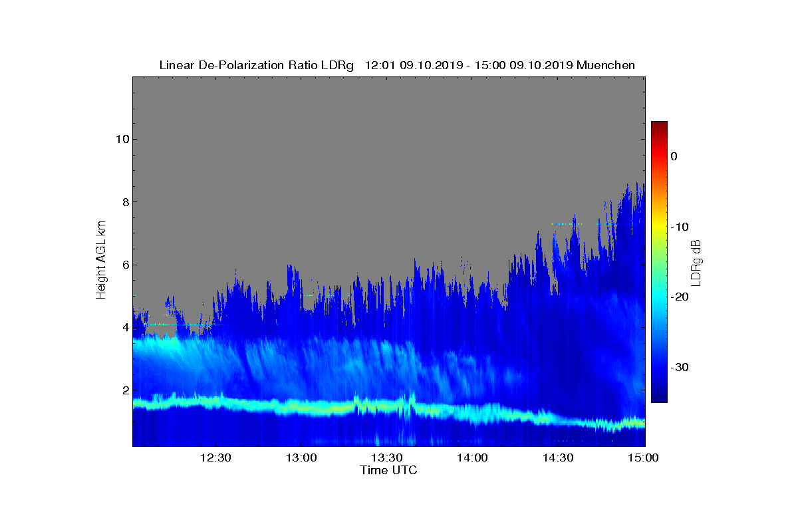Click the height tick label 2
The image size is (798, 532).
pyautogui.click(x=124, y=390)
